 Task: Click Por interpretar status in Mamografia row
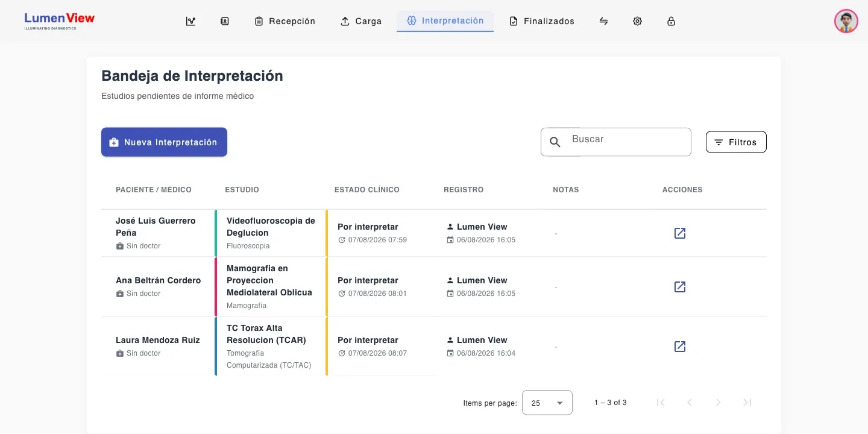368,280
